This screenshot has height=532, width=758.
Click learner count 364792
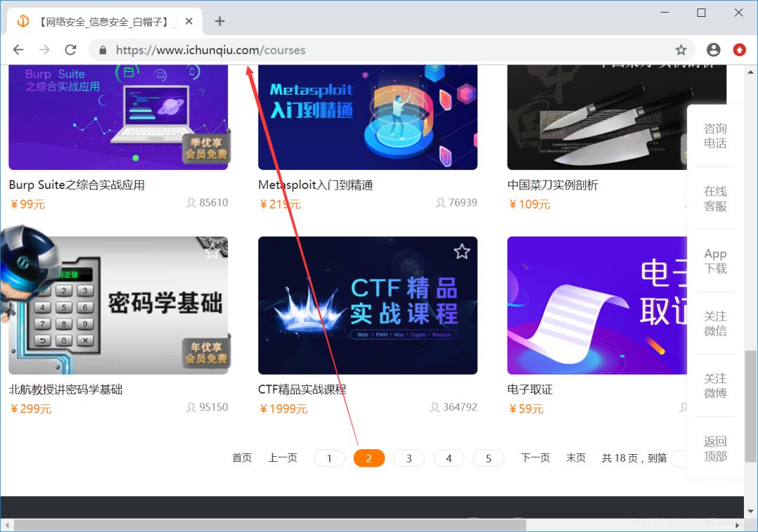coord(454,407)
